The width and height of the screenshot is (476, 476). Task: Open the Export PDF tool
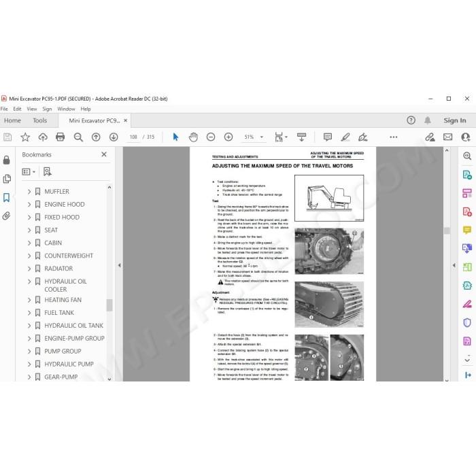pyautogui.click(x=467, y=175)
